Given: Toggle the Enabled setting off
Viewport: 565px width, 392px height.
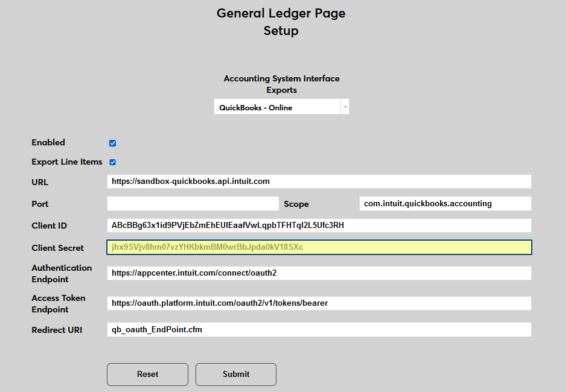Looking at the screenshot, I should [x=112, y=143].
